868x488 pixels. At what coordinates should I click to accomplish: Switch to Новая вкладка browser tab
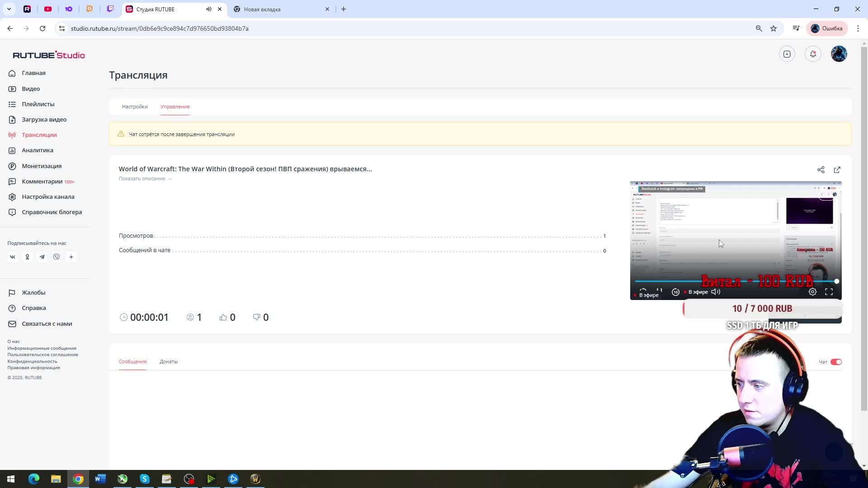(x=280, y=9)
